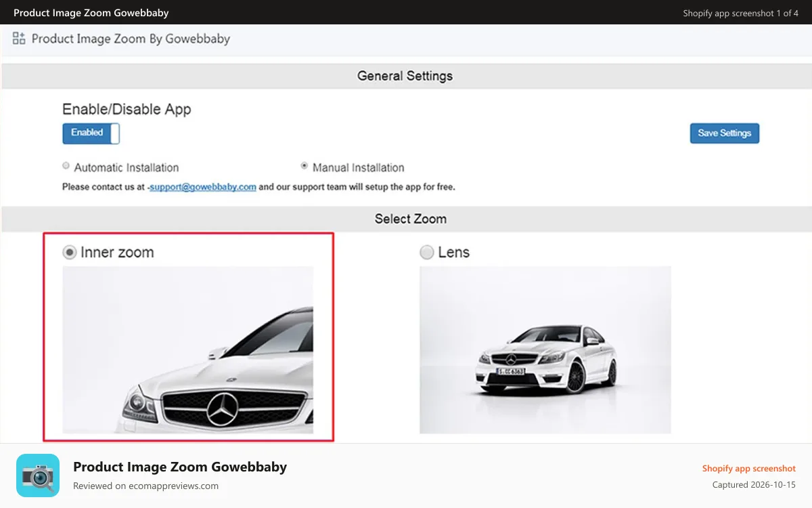The height and width of the screenshot is (508, 812).
Task: Click the Inner zoom car preview image
Action: (188, 350)
